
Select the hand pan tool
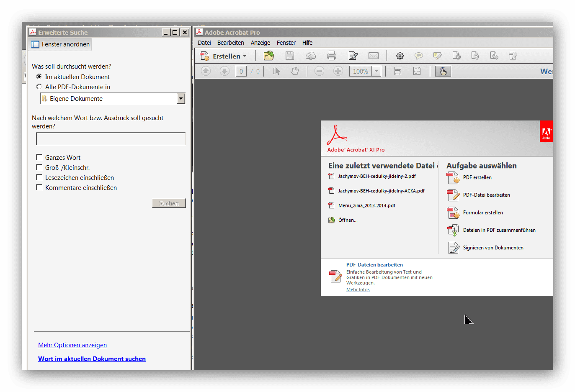click(x=295, y=71)
